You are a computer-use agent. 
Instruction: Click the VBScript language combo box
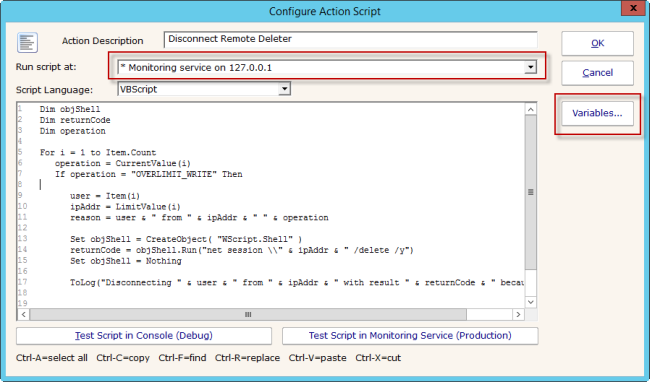point(204,89)
